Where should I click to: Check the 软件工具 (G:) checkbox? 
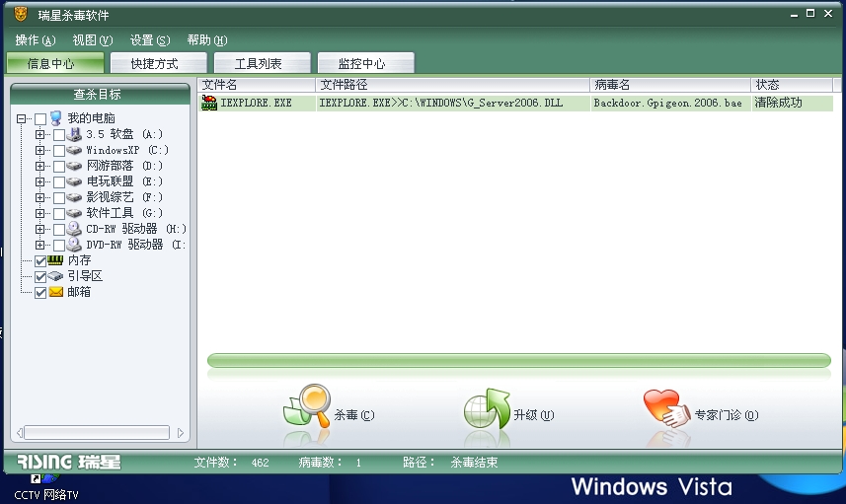coord(59,213)
